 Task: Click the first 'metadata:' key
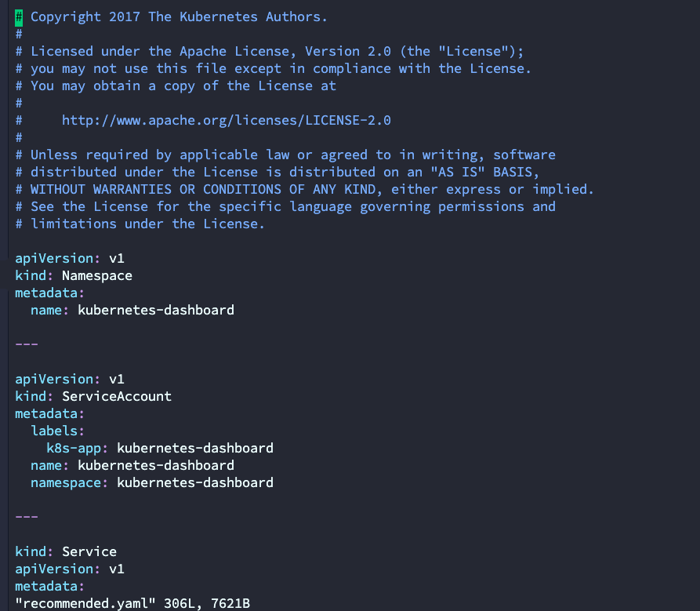[x=49, y=293]
